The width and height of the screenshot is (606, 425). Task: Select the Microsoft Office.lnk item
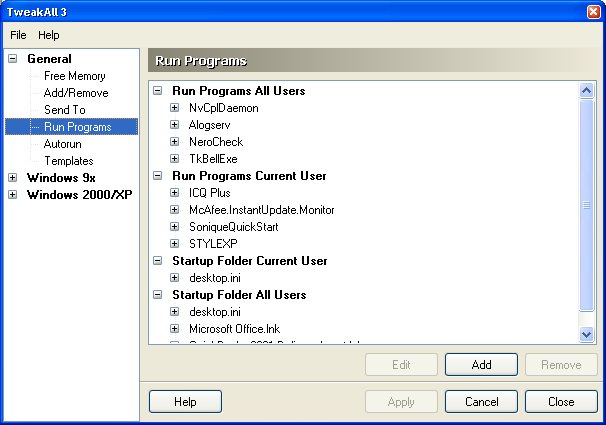[235, 329]
